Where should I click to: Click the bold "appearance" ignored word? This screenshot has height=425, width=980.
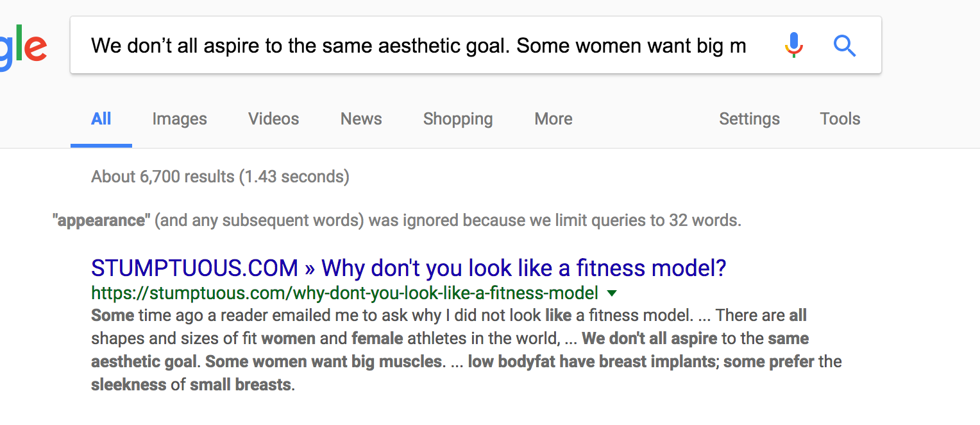click(101, 221)
